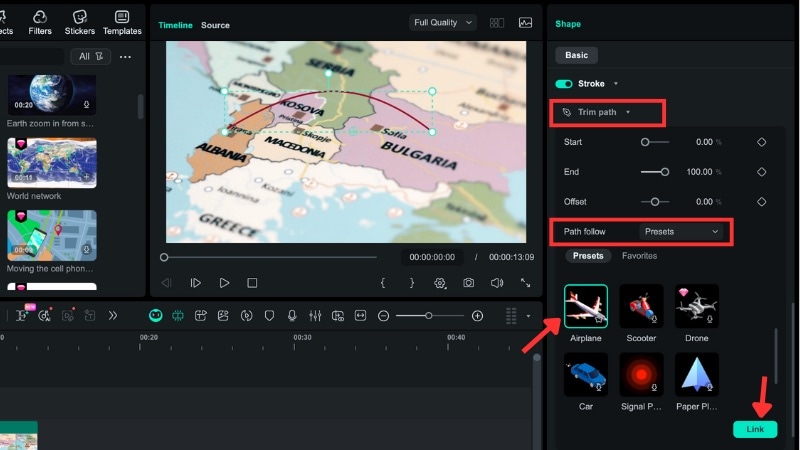Step to previous frame
Image resolution: width=800 pixels, height=450 pixels.
pyautogui.click(x=166, y=283)
